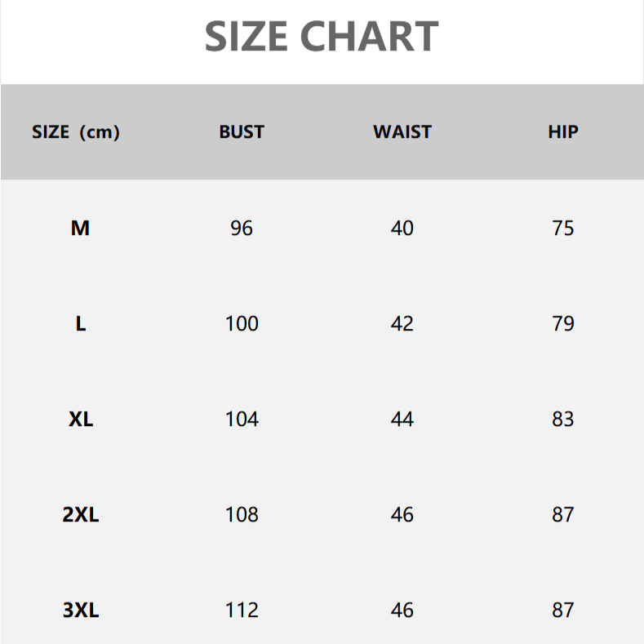Select the 3XL size row label
The height and width of the screenshot is (644, 644).
[80, 611]
